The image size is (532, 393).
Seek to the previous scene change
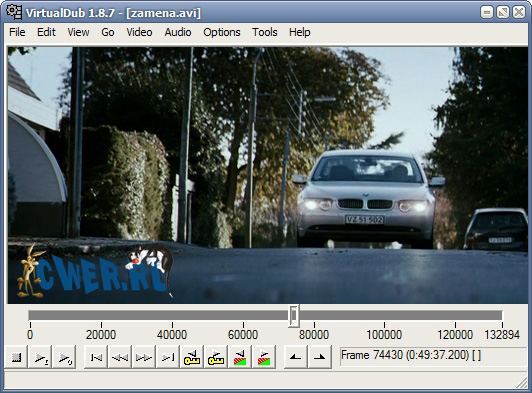[240, 357]
